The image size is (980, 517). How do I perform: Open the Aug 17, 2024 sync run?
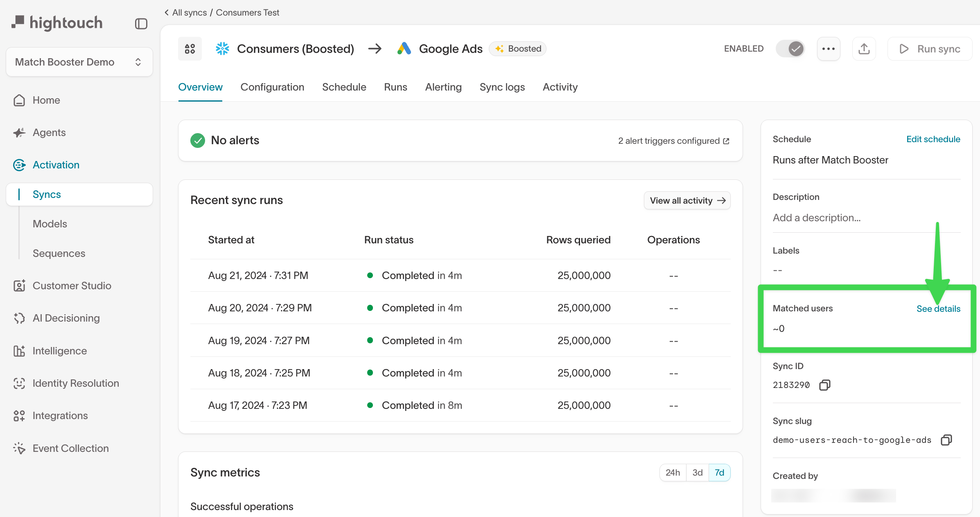[460, 405]
